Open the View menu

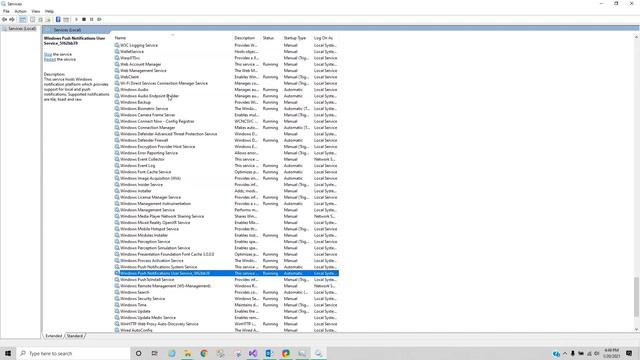36,11
